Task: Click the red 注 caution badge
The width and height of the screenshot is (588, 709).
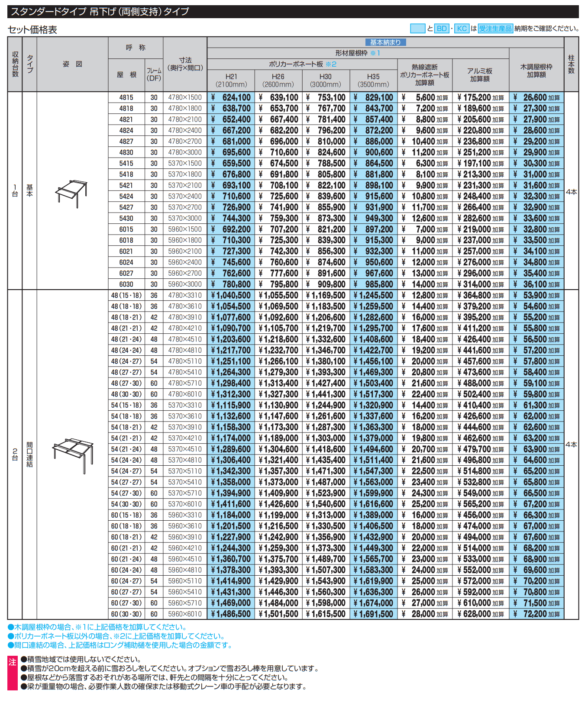Action: pyautogui.click(x=13, y=662)
